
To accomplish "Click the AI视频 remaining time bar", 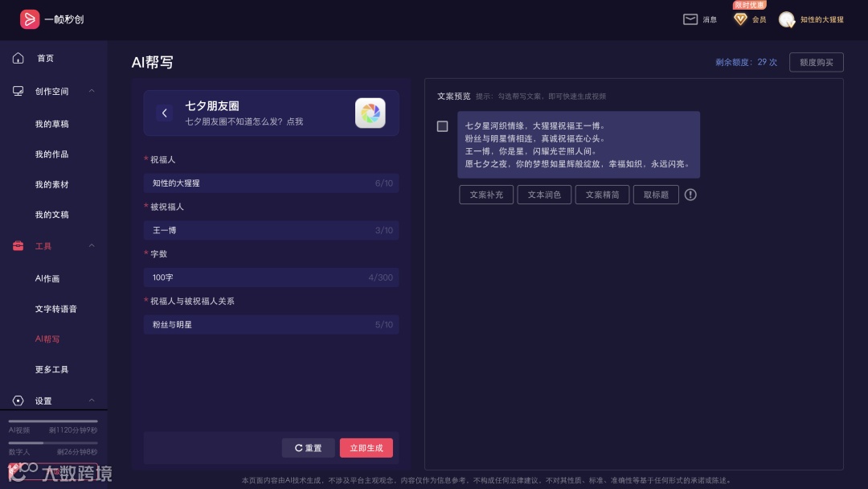I will point(53,421).
